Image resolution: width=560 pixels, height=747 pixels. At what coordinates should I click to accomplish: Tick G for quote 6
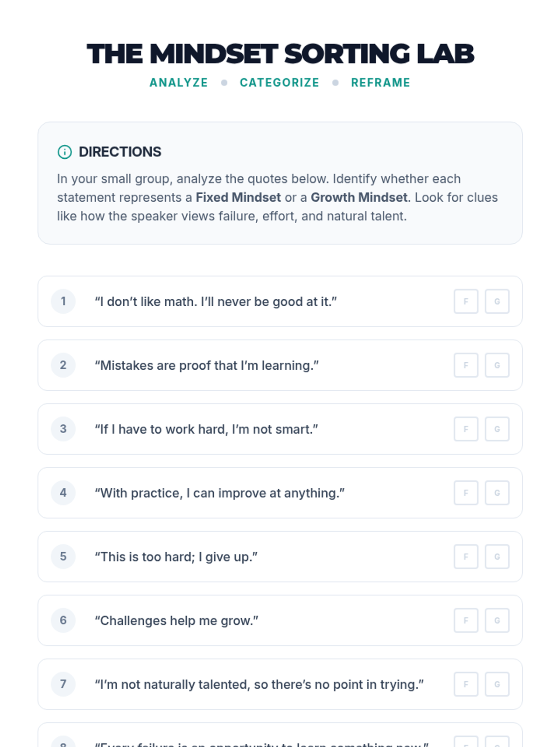tap(497, 620)
